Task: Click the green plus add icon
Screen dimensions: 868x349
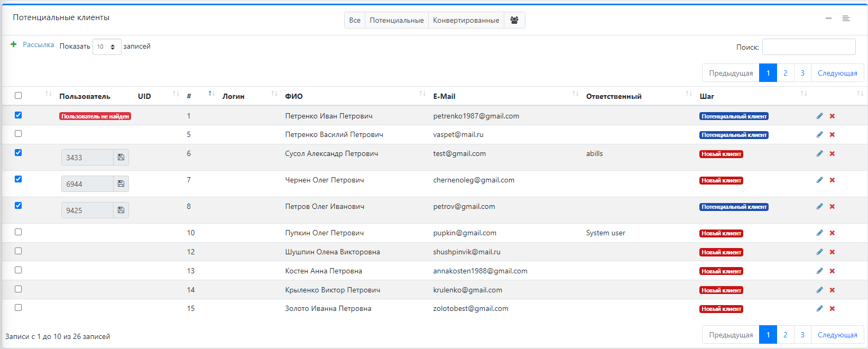Action: [x=14, y=44]
